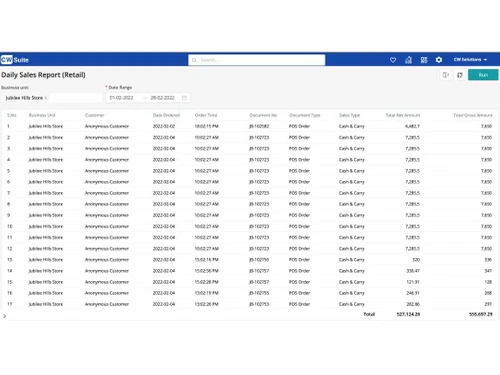Expand the side panel chevron at bottom left
This screenshot has height=375, width=500.
point(5,316)
